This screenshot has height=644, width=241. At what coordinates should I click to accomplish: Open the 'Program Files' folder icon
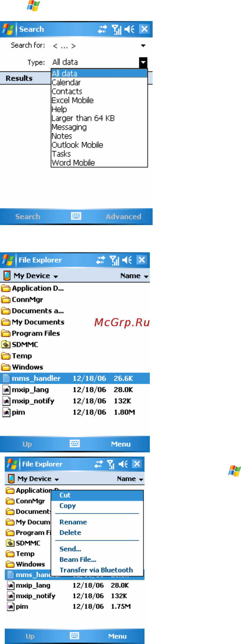pos(6,333)
